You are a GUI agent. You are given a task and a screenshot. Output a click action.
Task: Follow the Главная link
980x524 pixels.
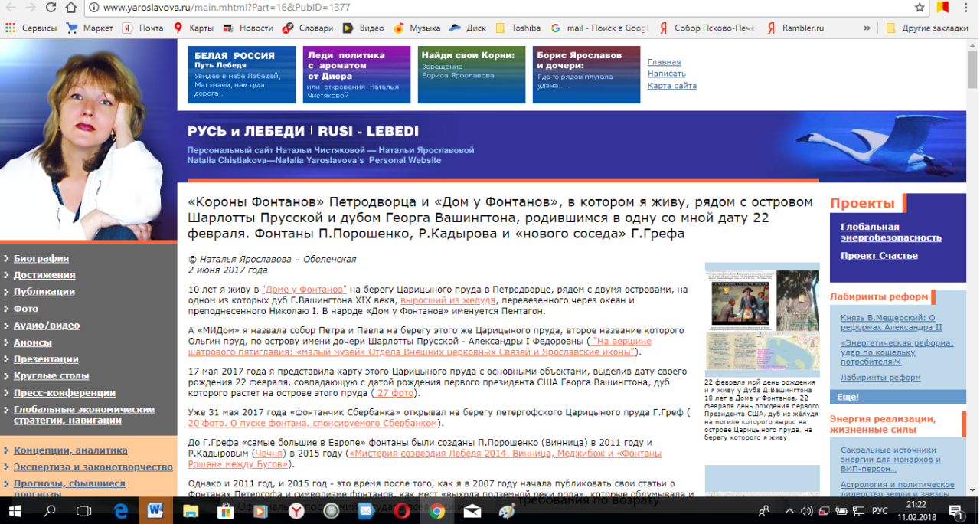tap(664, 62)
